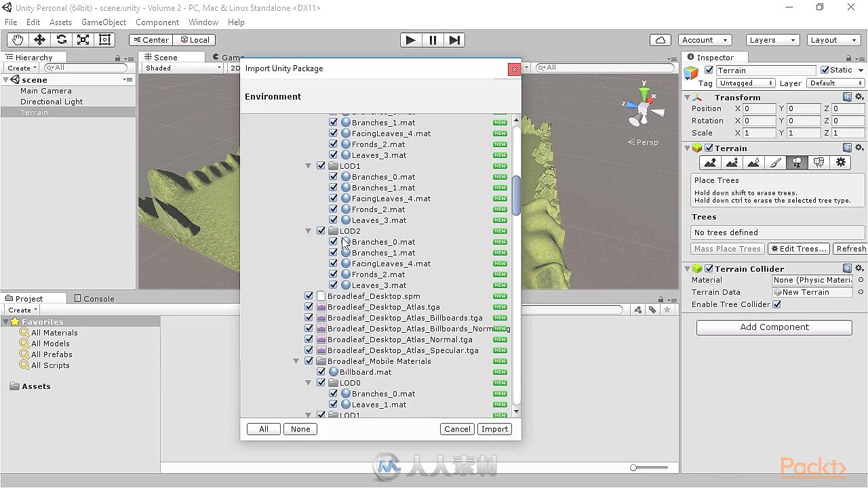Click the Pause button
The image size is (868, 488).
433,40
